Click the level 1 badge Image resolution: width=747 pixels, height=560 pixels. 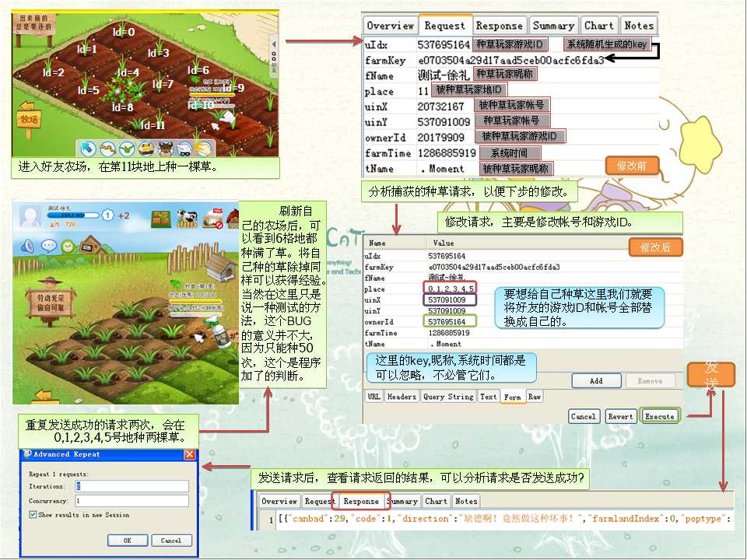tap(108, 215)
